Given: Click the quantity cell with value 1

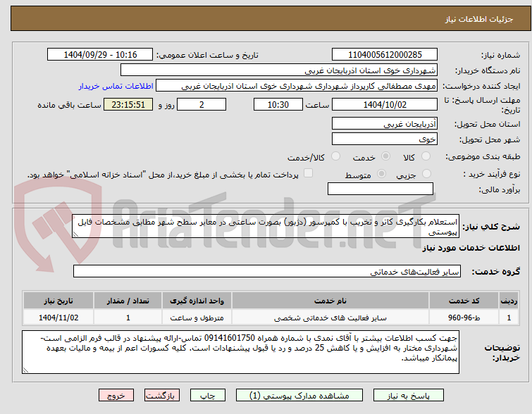Looking at the screenshot, I should click(128, 318).
